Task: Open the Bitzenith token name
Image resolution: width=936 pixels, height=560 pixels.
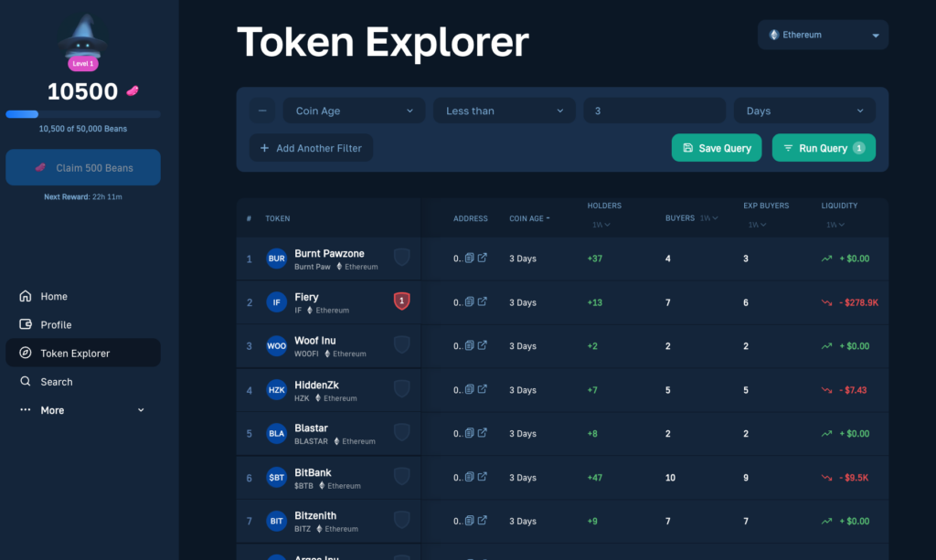Action: (315, 515)
